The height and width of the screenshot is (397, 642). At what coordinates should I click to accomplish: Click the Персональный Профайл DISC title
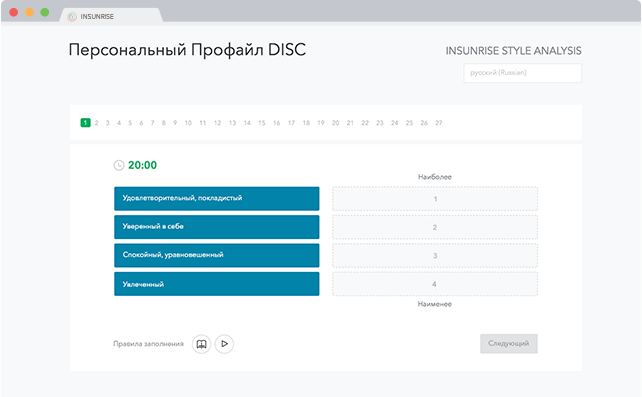pos(187,50)
